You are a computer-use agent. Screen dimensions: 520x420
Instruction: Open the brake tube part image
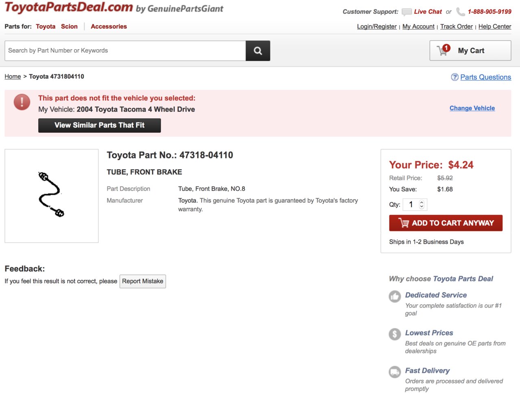52,196
